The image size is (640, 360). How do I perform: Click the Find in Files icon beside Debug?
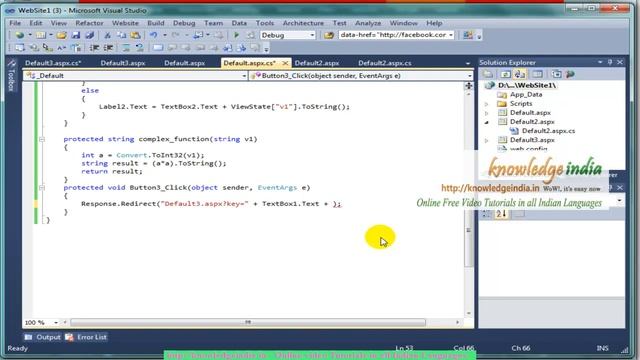coord(329,36)
